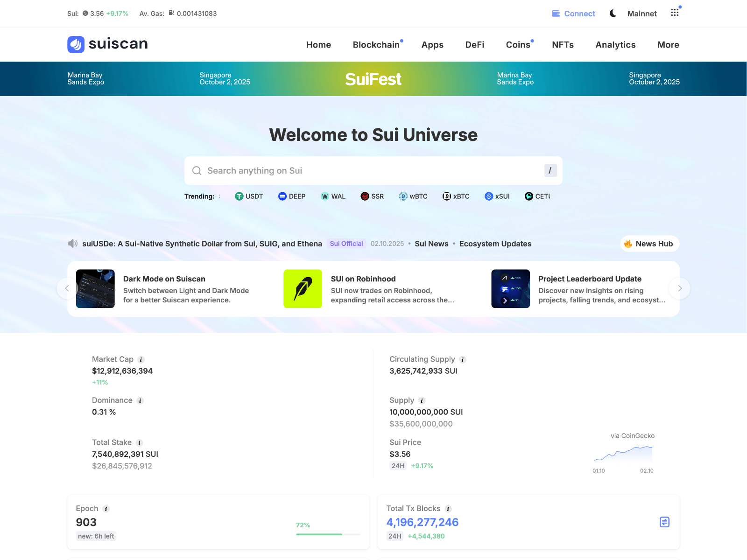Expand the More menu
This screenshot has width=747, height=560.
[x=668, y=45]
